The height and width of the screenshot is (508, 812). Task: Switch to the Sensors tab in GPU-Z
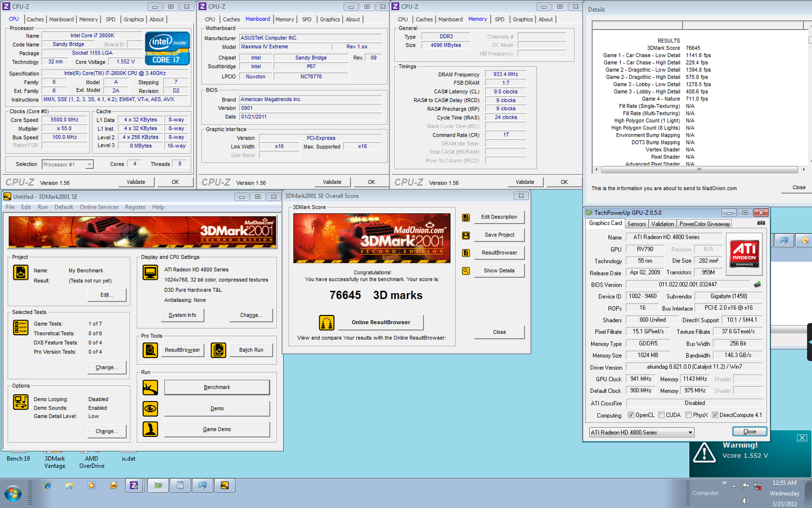tap(636, 224)
